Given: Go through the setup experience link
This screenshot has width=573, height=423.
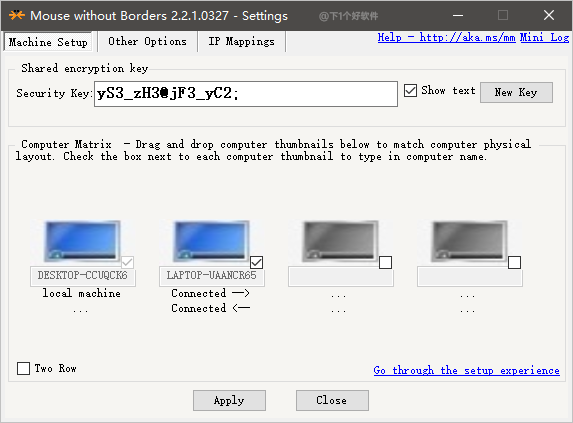Looking at the screenshot, I should click(x=466, y=370).
